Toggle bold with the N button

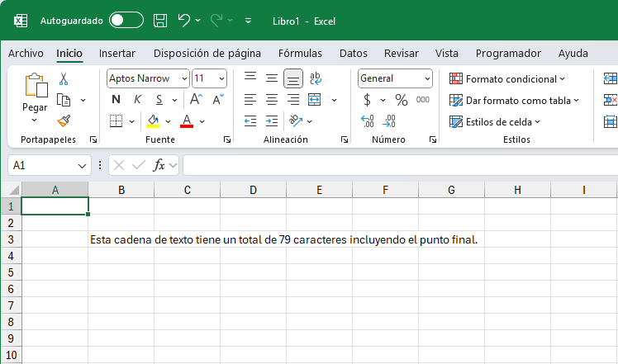coord(116,99)
